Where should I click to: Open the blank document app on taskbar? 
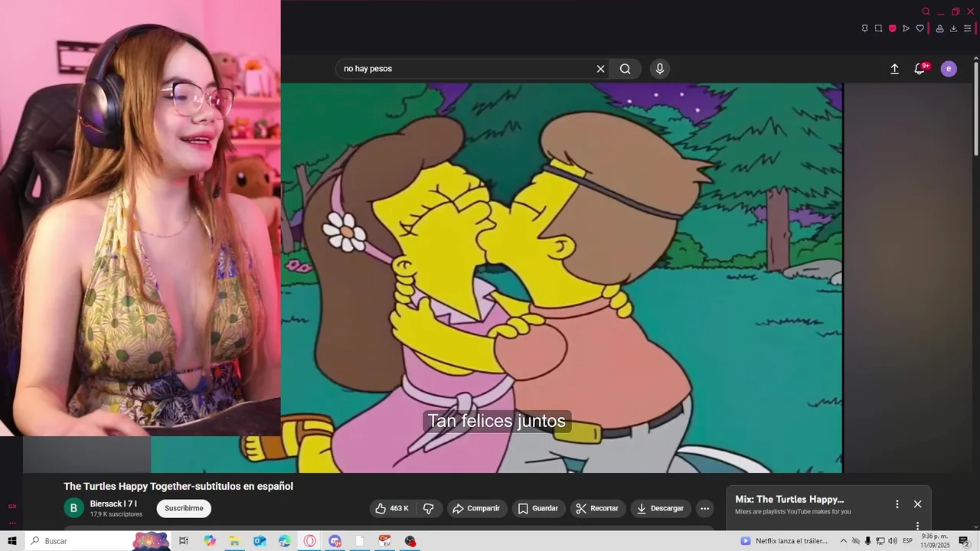(360, 541)
